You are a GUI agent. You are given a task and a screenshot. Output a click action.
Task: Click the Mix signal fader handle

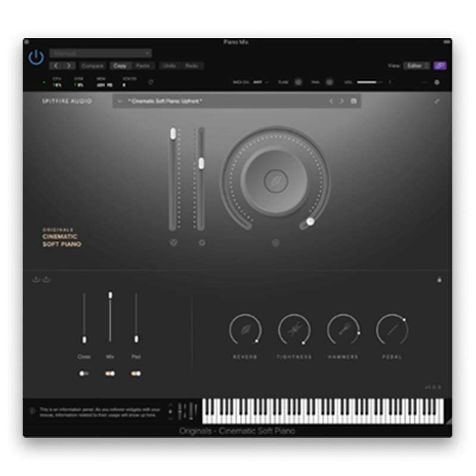[x=110, y=295]
